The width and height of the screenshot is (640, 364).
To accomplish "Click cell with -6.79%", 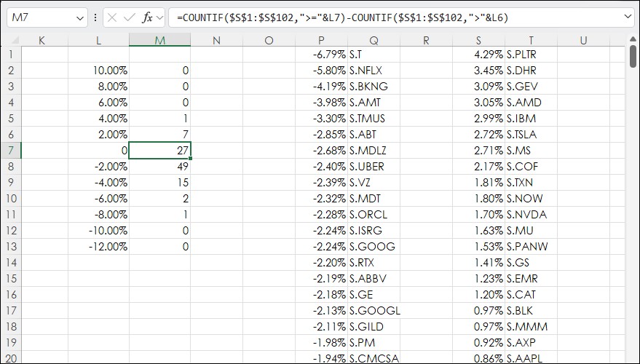I will click(x=321, y=55).
